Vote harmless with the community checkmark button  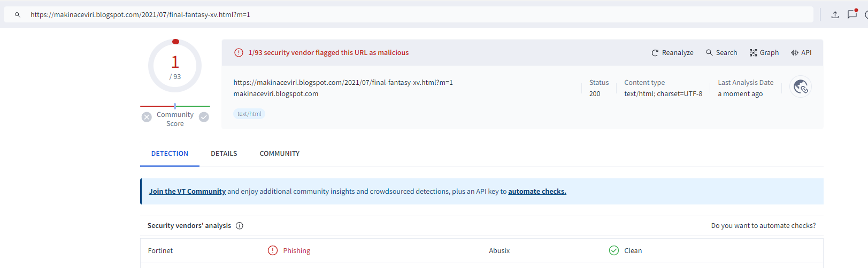click(204, 117)
